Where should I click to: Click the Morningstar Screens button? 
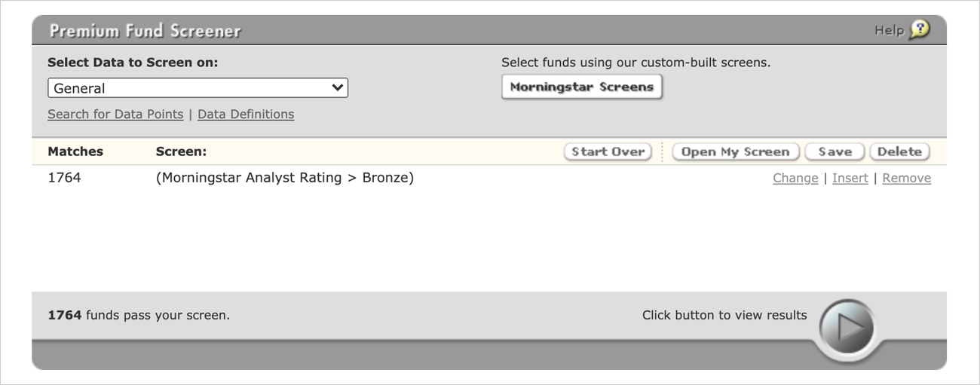pyautogui.click(x=582, y=87)
